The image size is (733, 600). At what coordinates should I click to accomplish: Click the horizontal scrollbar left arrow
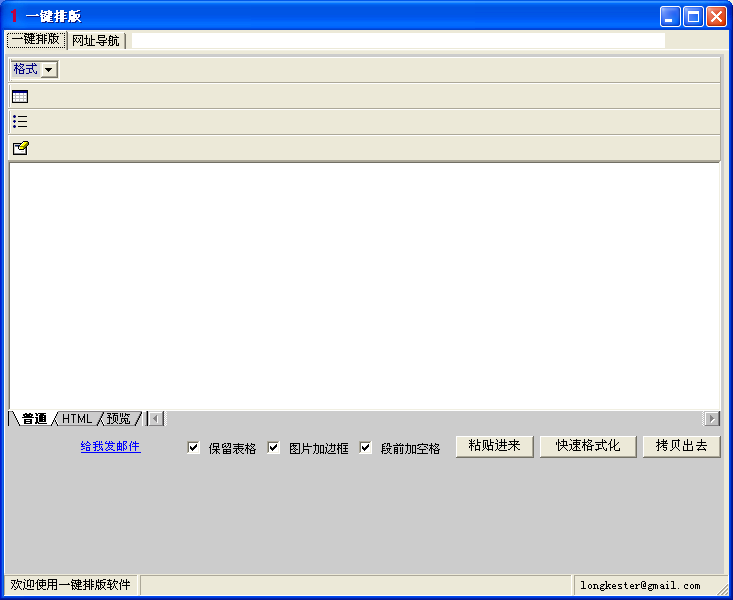(x=156, y=418)
